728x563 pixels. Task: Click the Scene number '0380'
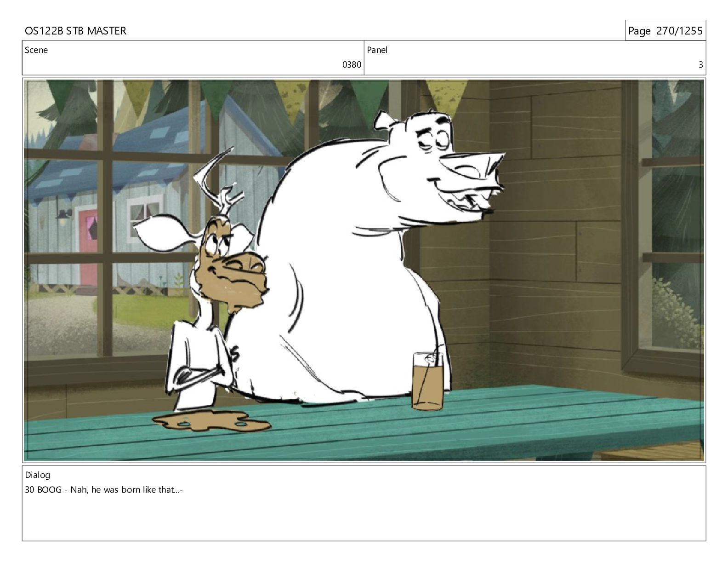pos(352,65)
